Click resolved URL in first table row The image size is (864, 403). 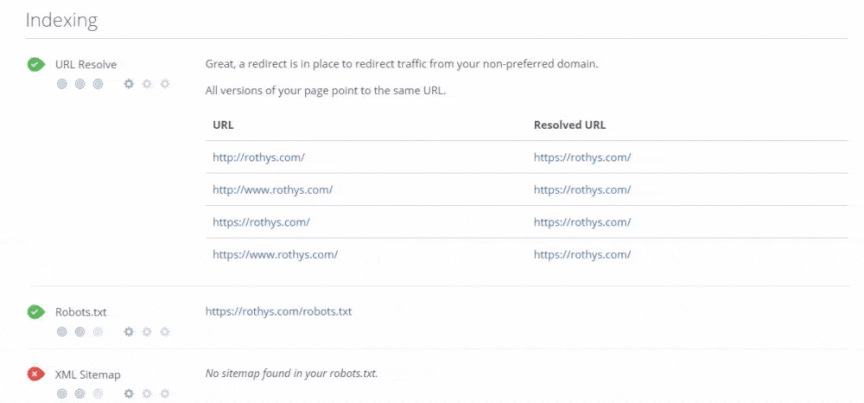582,157
